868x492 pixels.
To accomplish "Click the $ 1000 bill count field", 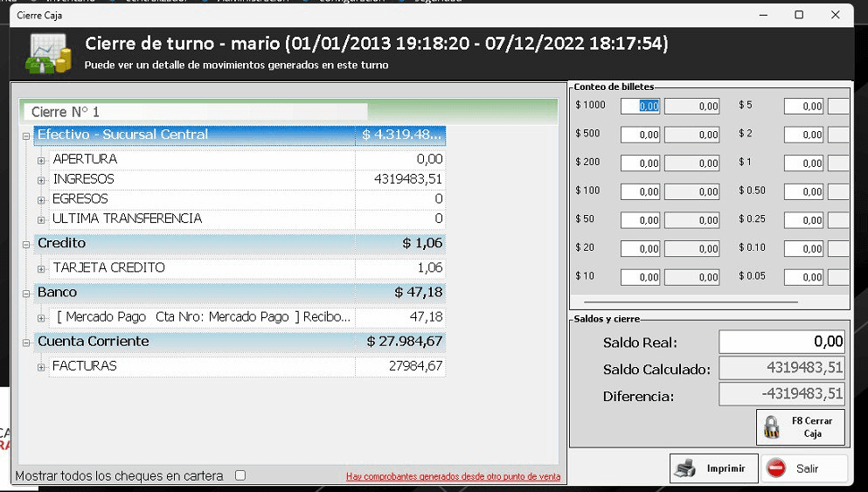I will pyautogui.click(x=640, y=107).
